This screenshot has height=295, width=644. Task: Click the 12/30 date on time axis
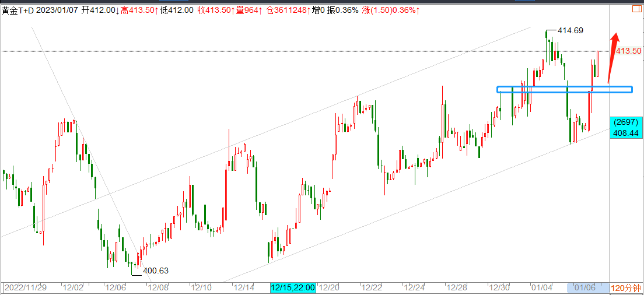[498, 287]
